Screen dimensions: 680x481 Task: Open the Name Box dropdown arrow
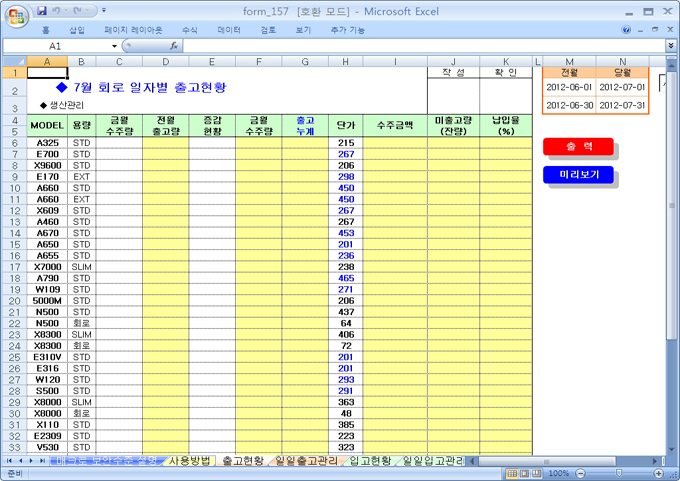click(113, 46)
